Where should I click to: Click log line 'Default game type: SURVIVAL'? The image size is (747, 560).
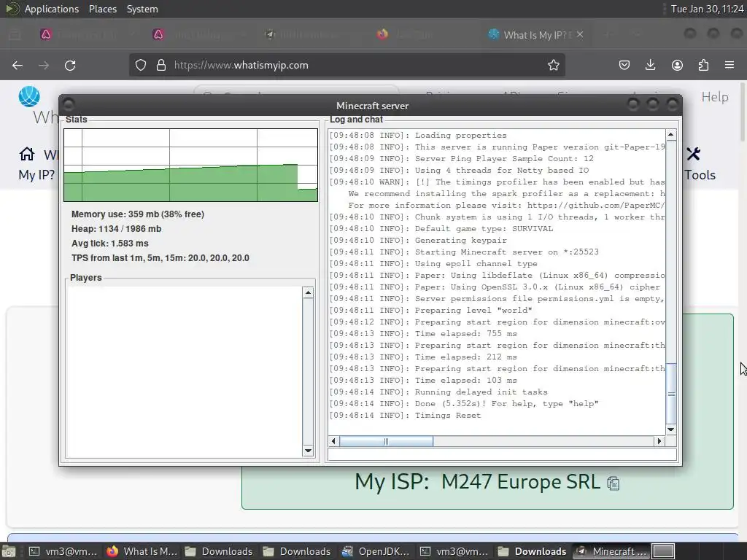[x=441, y=228]
